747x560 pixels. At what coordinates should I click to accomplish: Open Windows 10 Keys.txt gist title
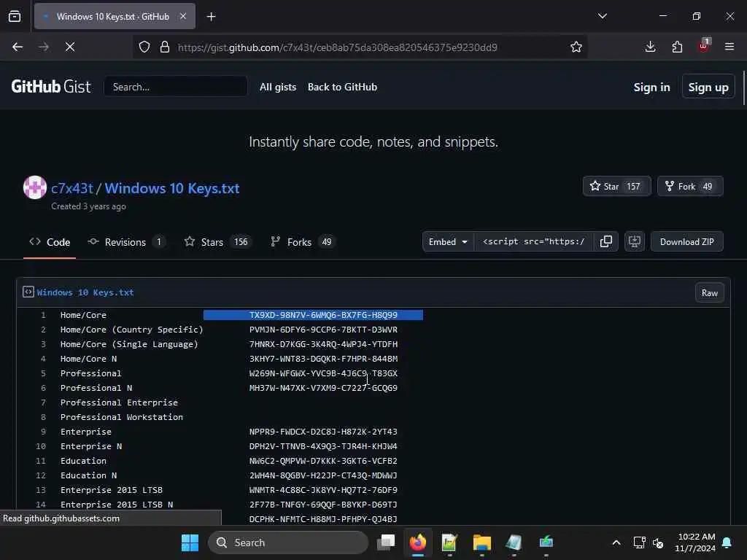[172, 189]
